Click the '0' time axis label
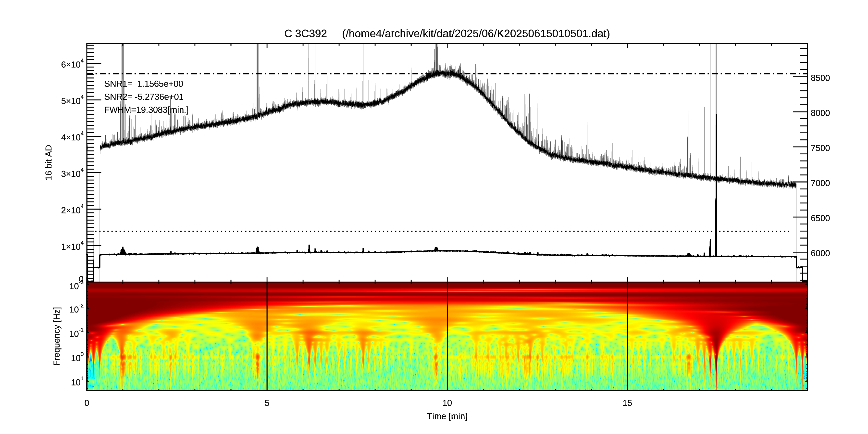Viewport: 868px width, 434px height. [x=87, y=403]
